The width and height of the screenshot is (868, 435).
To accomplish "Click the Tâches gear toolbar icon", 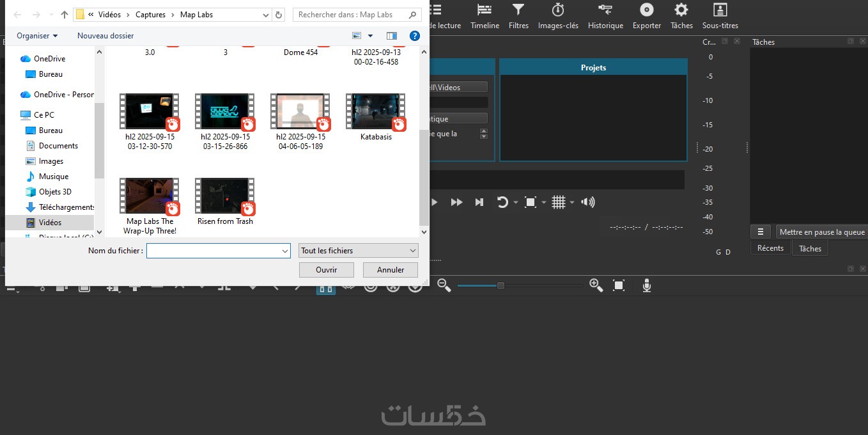I will click(x=681, y=16).
